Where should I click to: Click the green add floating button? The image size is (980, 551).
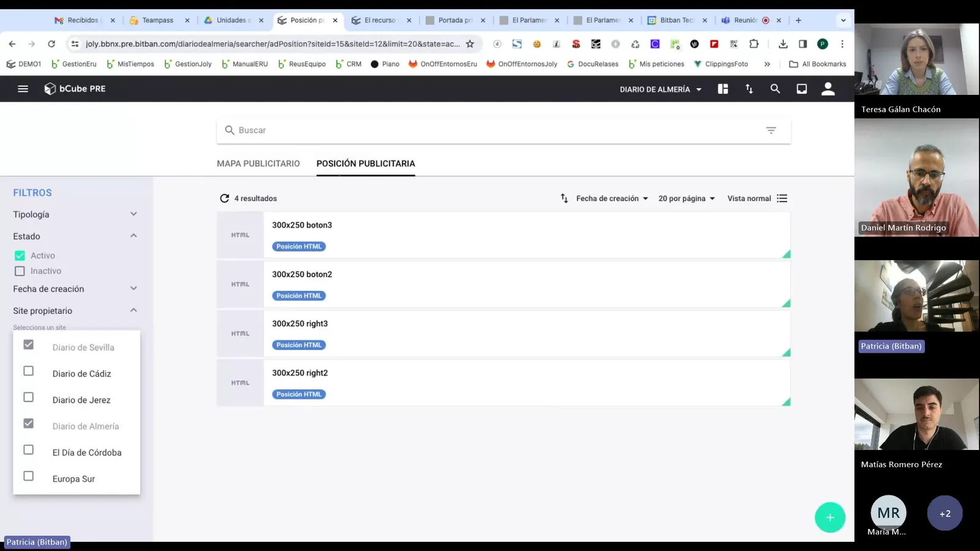(829, 517)
